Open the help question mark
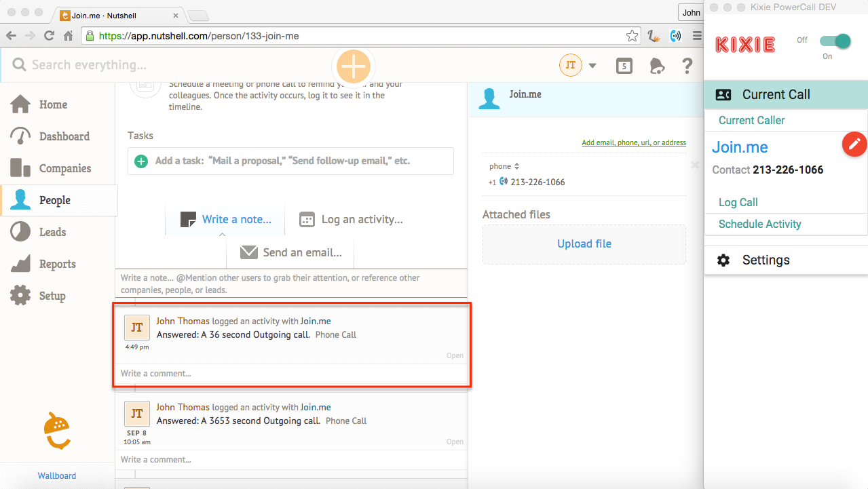This screenshot has width=868, height=489. click(x=687, y=66)
